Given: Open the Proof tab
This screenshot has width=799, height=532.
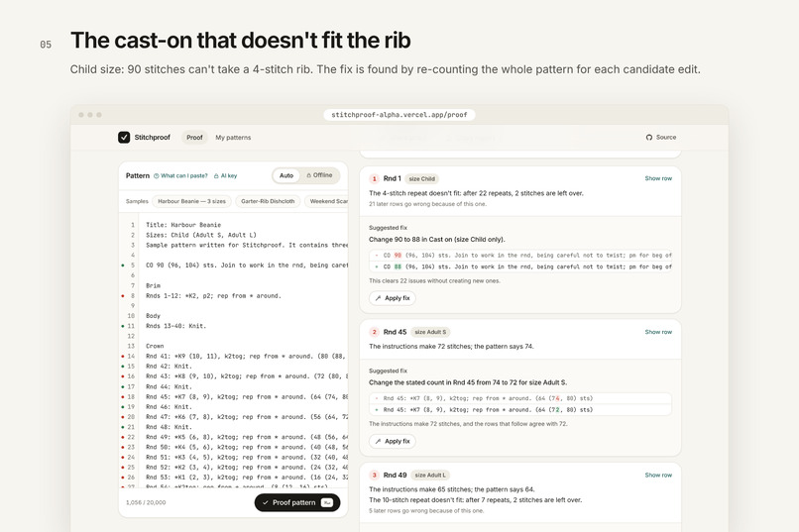Looking at the screenshot, I should coord(194,138).
